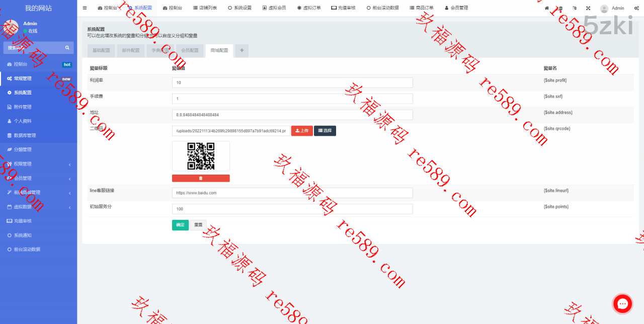The width and height of the screenshot is (644, 324).
Task: Click the red 上传 upload button
Action: point(302,131)
